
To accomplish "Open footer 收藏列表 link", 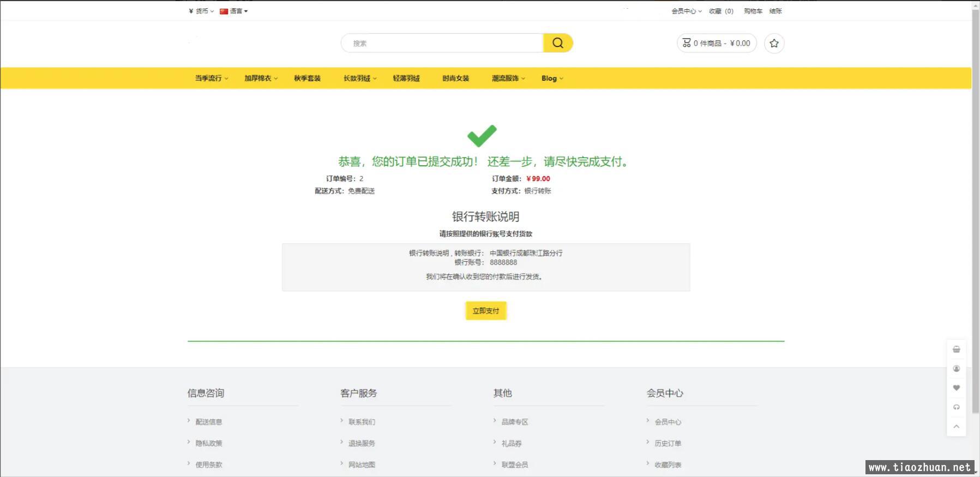I will (x=668, y=465).
